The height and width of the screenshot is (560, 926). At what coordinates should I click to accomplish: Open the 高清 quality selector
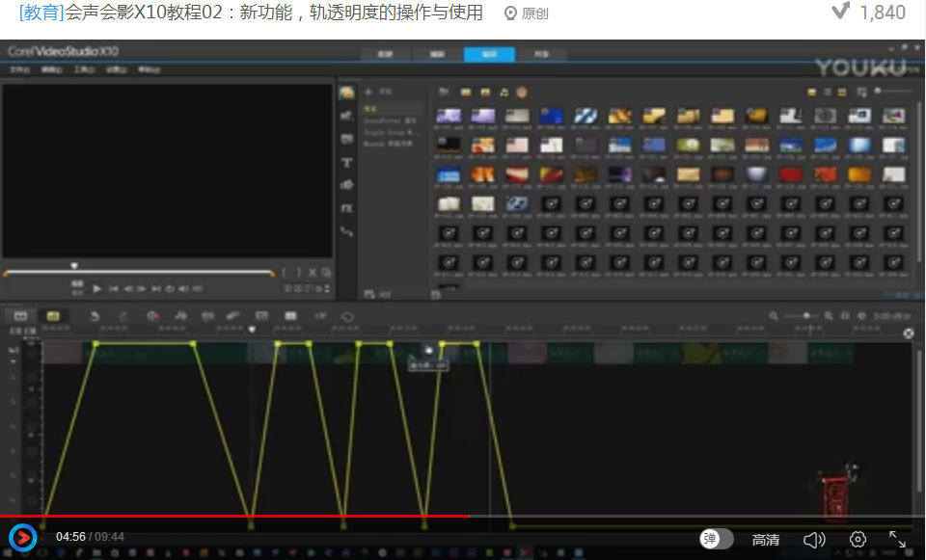coord(765,540)
